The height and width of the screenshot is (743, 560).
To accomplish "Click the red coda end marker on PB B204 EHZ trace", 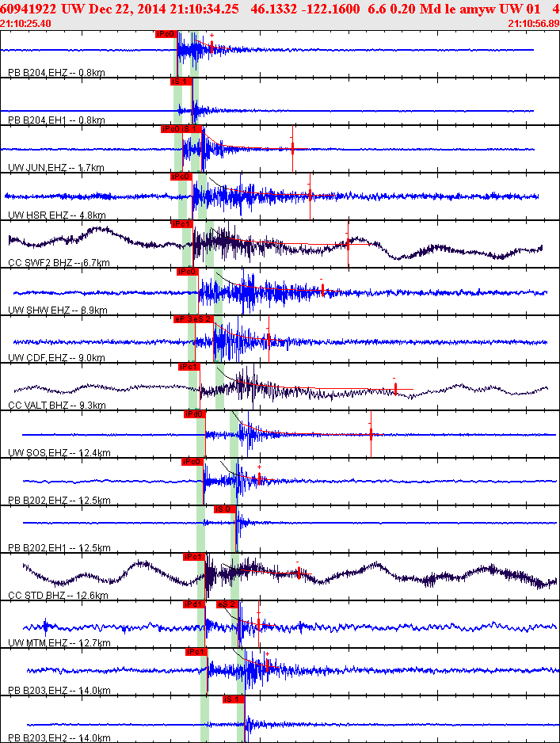I will [x=211, y=47].
